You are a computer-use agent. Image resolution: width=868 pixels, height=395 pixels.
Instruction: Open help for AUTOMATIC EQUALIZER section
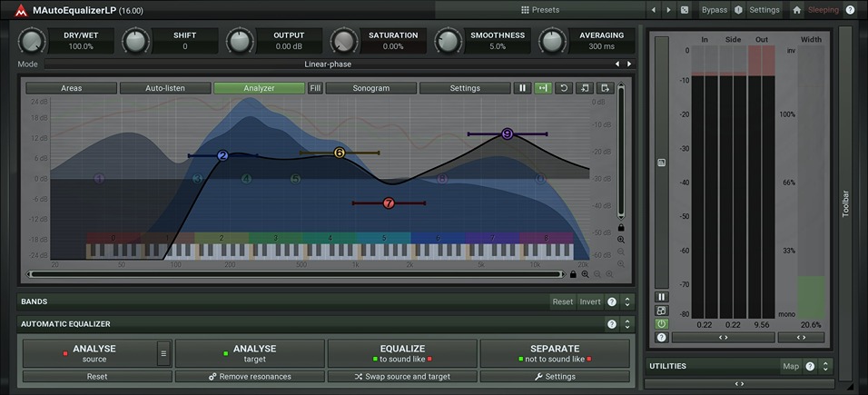point(612,324)
